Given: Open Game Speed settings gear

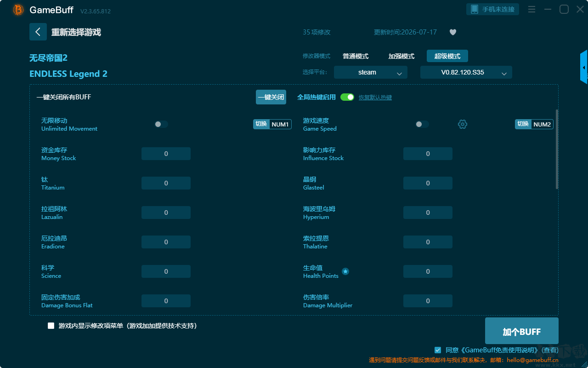Looking at the screenshot, I should coord(463,124).
